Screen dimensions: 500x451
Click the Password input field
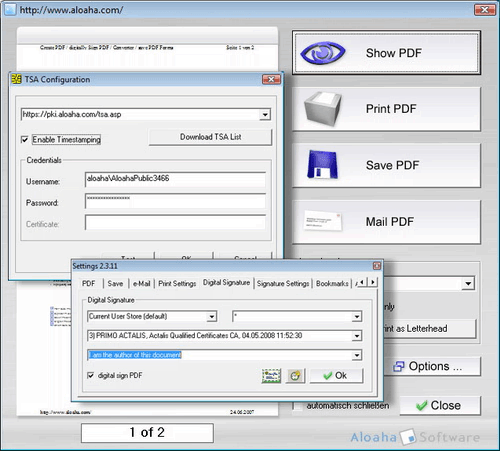[x=175, y=201]
